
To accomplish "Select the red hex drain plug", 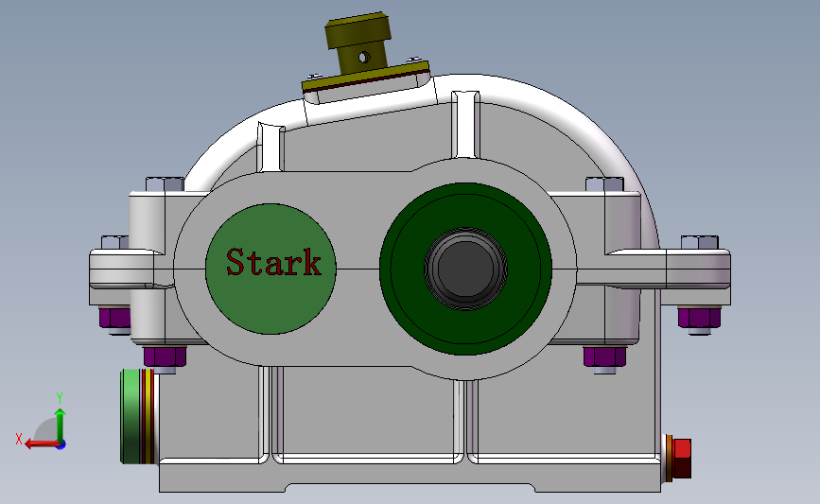I will [682, 458].
